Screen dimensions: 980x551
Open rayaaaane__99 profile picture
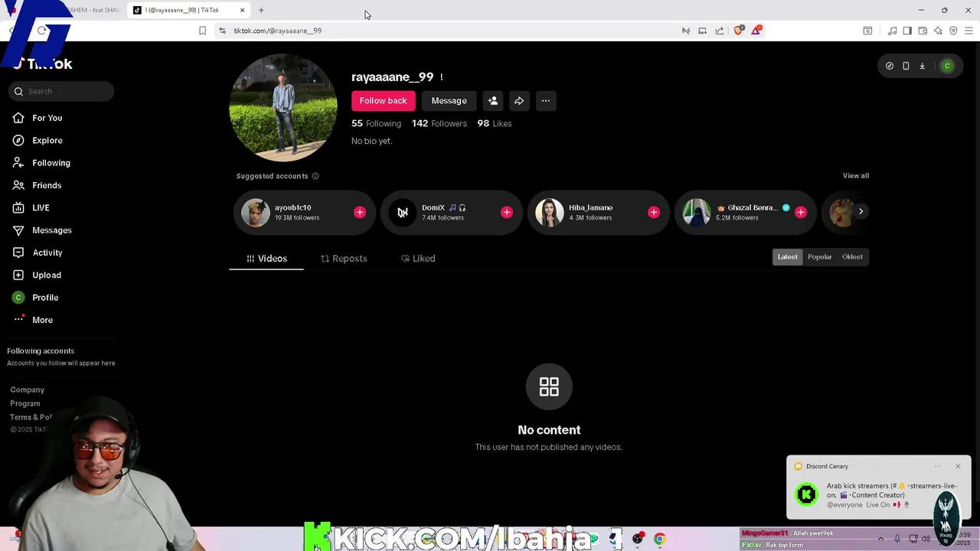coord(283,108)
